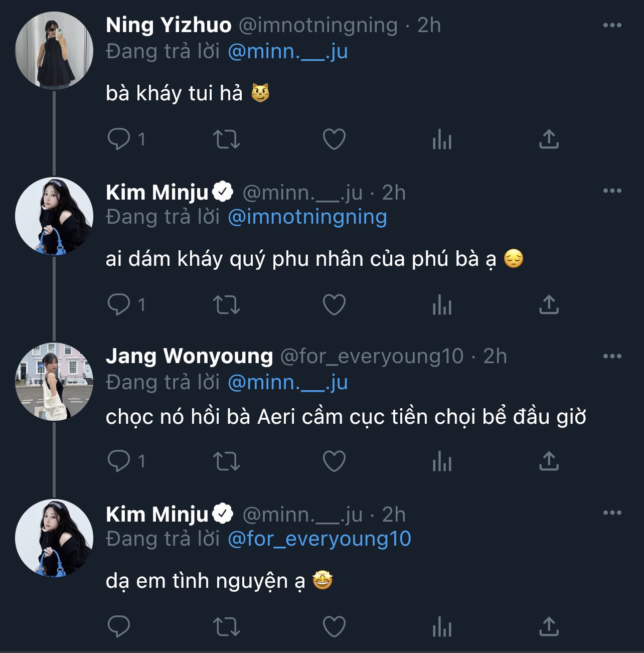Screen dimensions: 644x653
Task: Reply to Kim Minju's 'dạ em tình nguyện' tweet
Action: click(119, 626)
